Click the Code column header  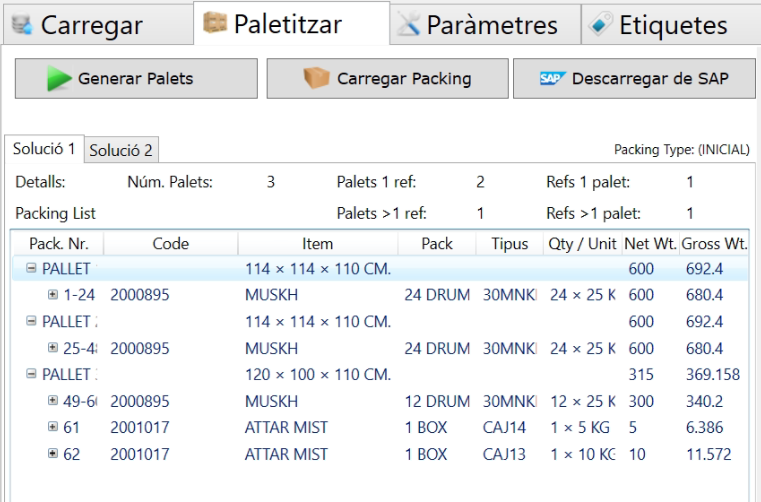coord(171,244)
